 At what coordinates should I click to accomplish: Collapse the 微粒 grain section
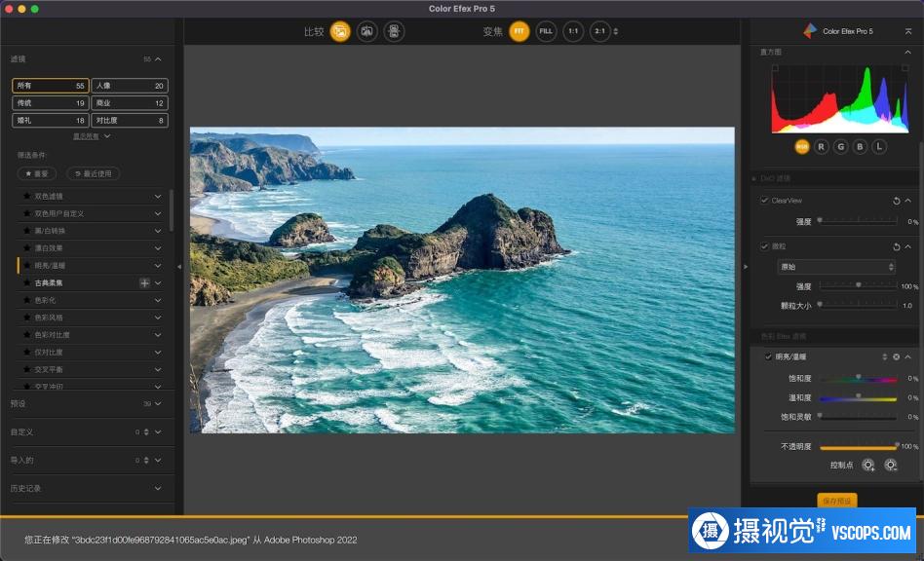click(908, 246)
